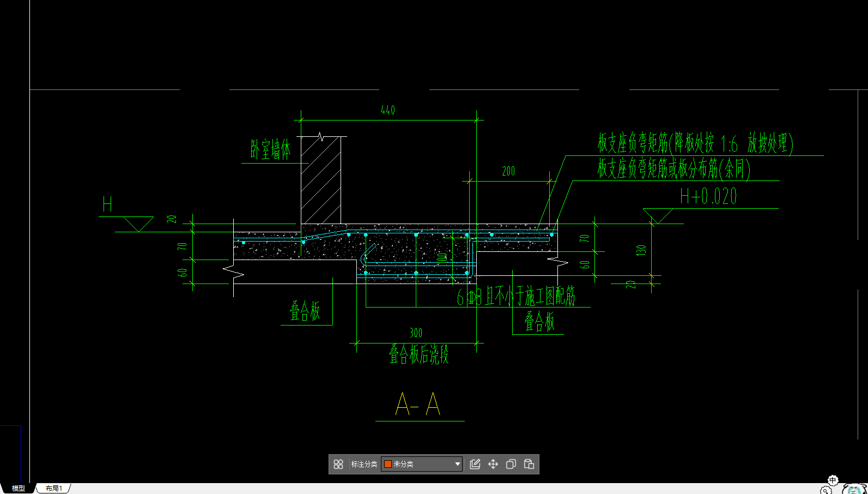Select the 板支座负弯矩筋或板分布筋(余同) note
This screenshot has height=494, width=868.
674,168
